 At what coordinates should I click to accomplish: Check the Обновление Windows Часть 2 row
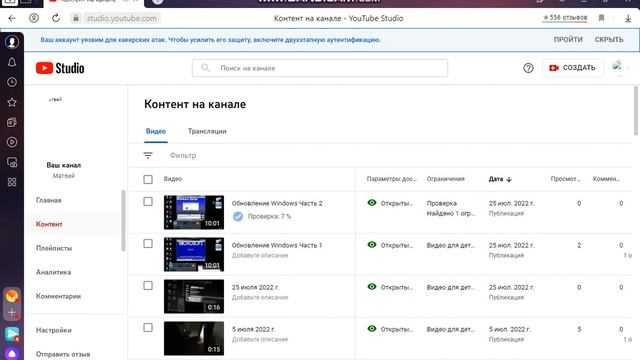coord(148,202)
